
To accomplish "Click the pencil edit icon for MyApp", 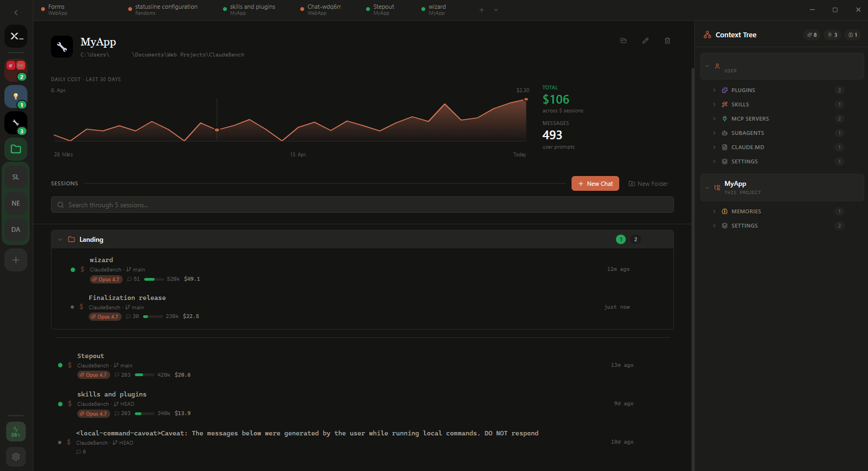I will coord(646,41).
